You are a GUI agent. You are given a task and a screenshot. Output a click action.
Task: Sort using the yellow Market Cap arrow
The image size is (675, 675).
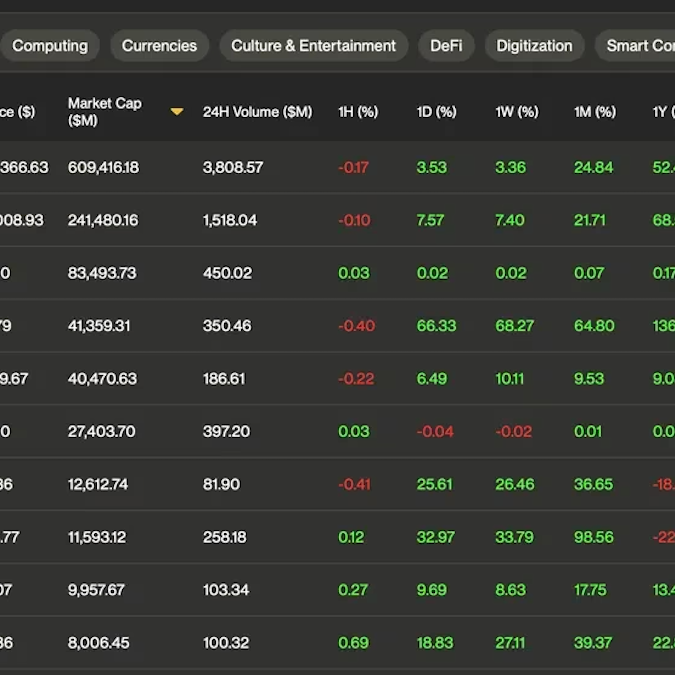pyautogui.click(x=177, y=112)
